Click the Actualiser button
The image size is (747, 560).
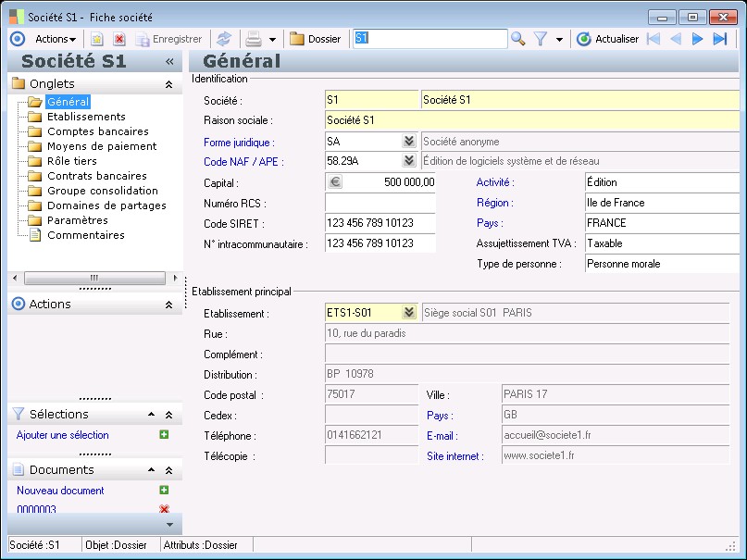[x=608, y=39]
